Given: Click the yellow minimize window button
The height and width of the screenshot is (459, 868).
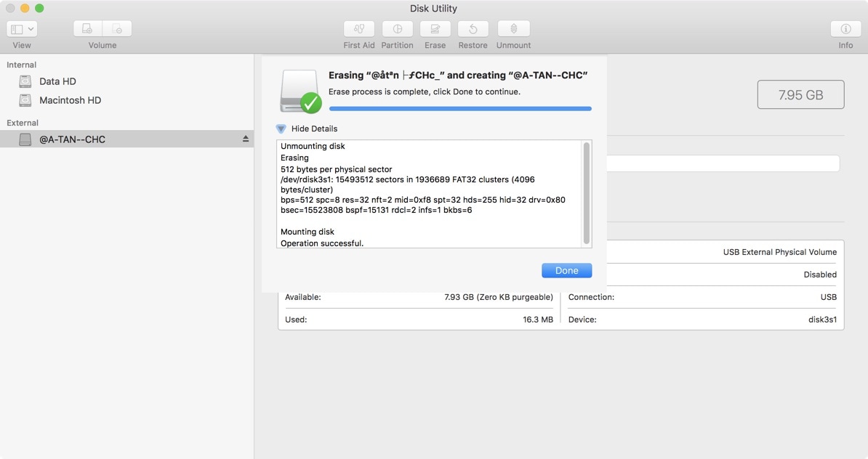Looking at the screenshot, I should (25, 8).
